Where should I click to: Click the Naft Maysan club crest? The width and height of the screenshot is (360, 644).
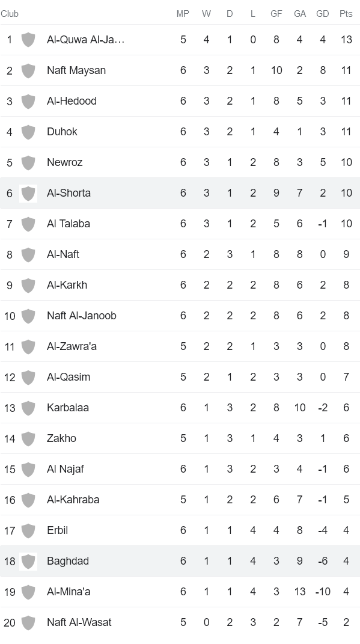28,70
